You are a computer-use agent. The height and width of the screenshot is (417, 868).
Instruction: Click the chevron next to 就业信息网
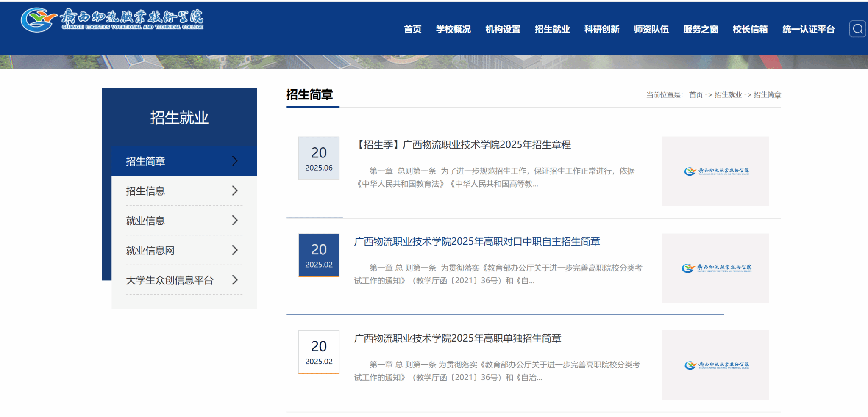235,250
